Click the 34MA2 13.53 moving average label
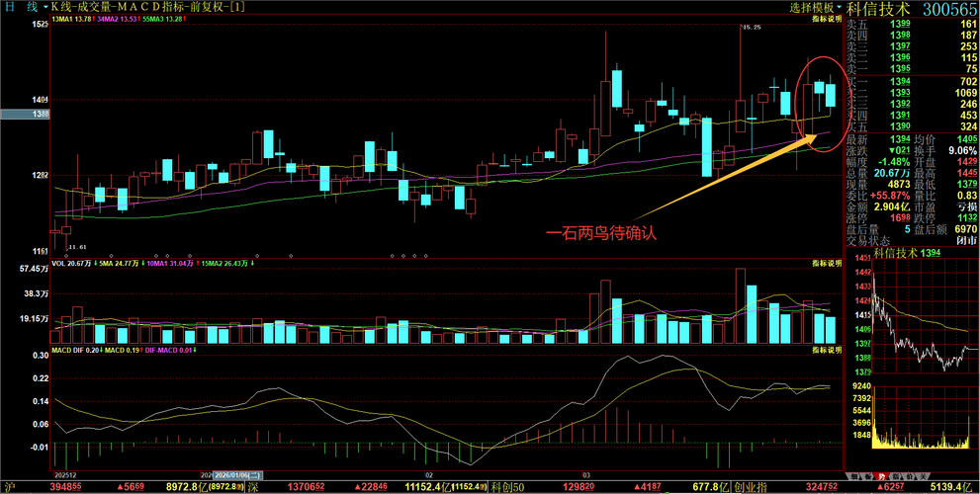This screenshot has height=494, width=980. [119, 20]
